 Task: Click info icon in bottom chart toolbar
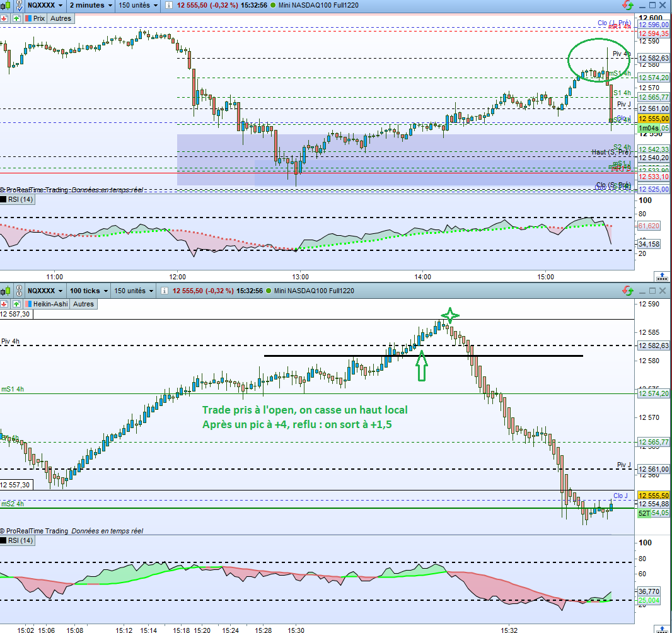(x=164, y=291)
